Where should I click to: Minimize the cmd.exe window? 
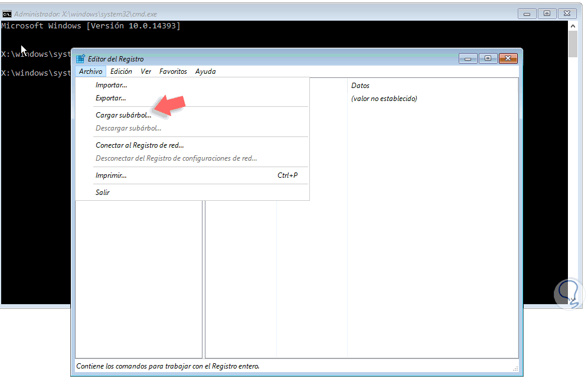(527, 14)
